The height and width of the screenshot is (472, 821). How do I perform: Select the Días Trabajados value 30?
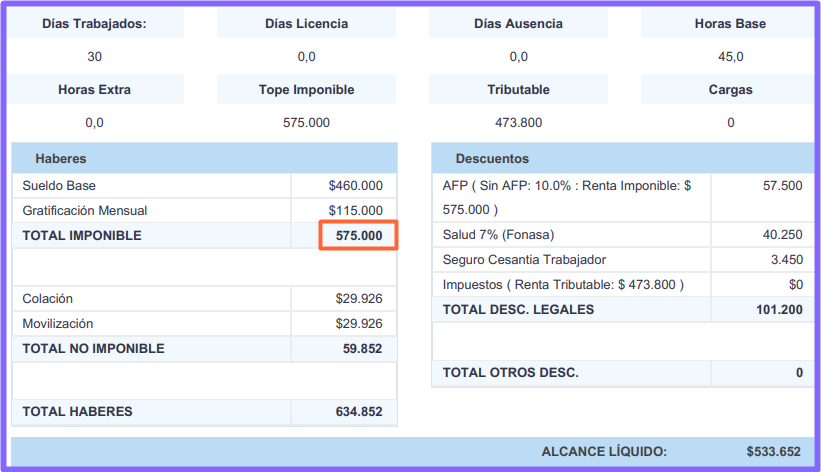[x=94, y=57]
